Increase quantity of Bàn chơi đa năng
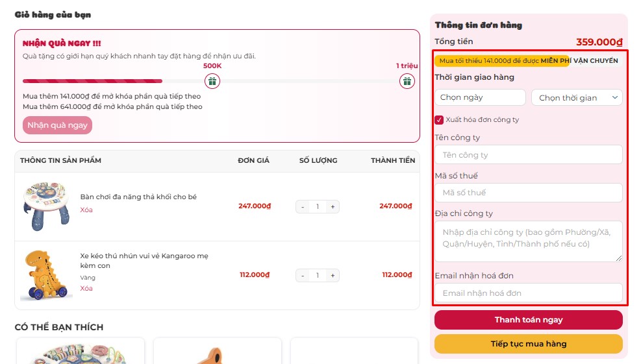This screenshot has width=641, height=364. [333, 207]
